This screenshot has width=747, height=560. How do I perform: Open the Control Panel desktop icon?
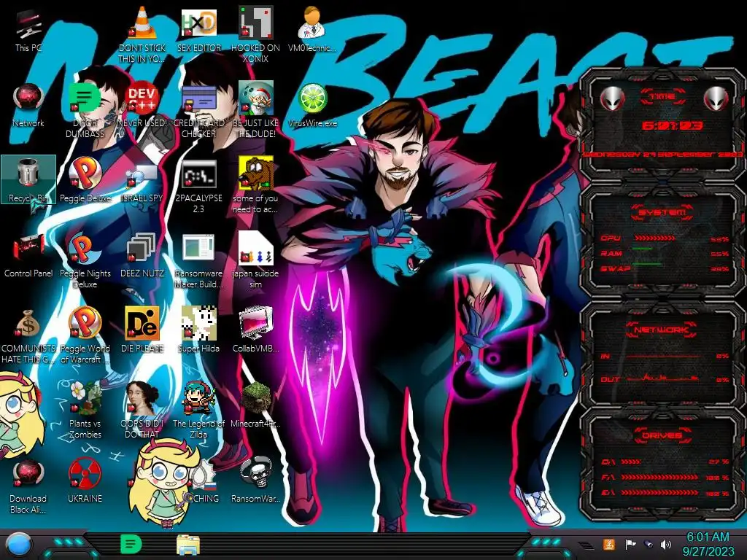tap(28, 249)
